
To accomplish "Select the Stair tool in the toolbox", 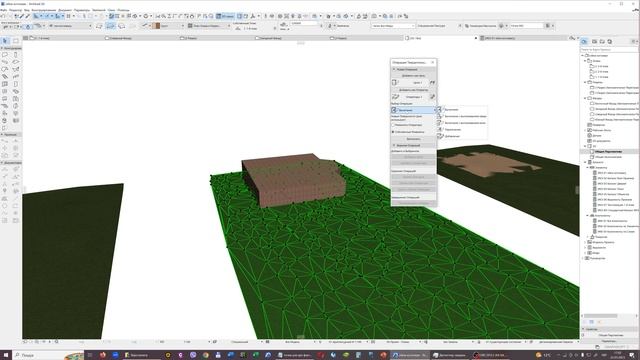I will [5, 76].
